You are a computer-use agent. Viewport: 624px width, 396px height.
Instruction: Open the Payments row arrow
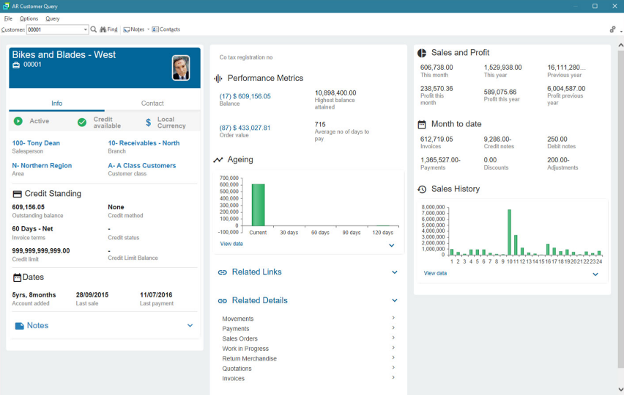pyautogui.click(x=393, y=328)
